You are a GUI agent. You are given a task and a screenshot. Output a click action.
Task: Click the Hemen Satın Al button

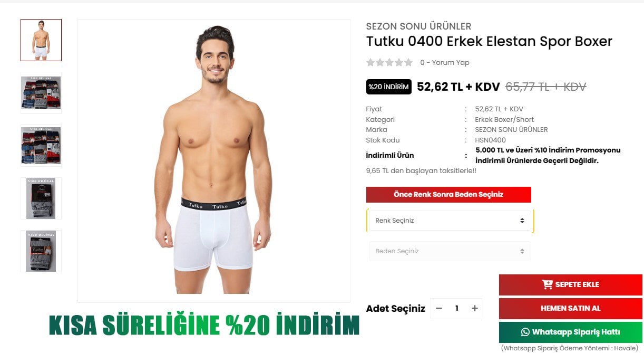571,309
